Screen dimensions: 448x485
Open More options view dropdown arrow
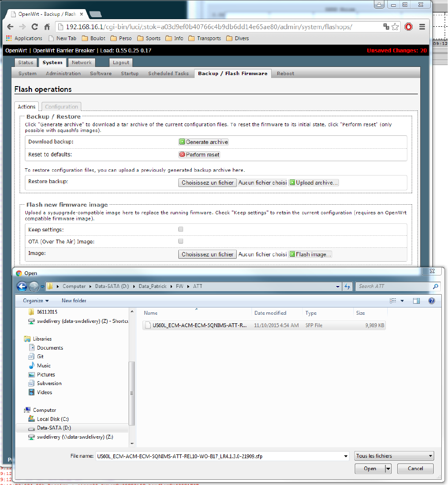(x=402, y=301)
